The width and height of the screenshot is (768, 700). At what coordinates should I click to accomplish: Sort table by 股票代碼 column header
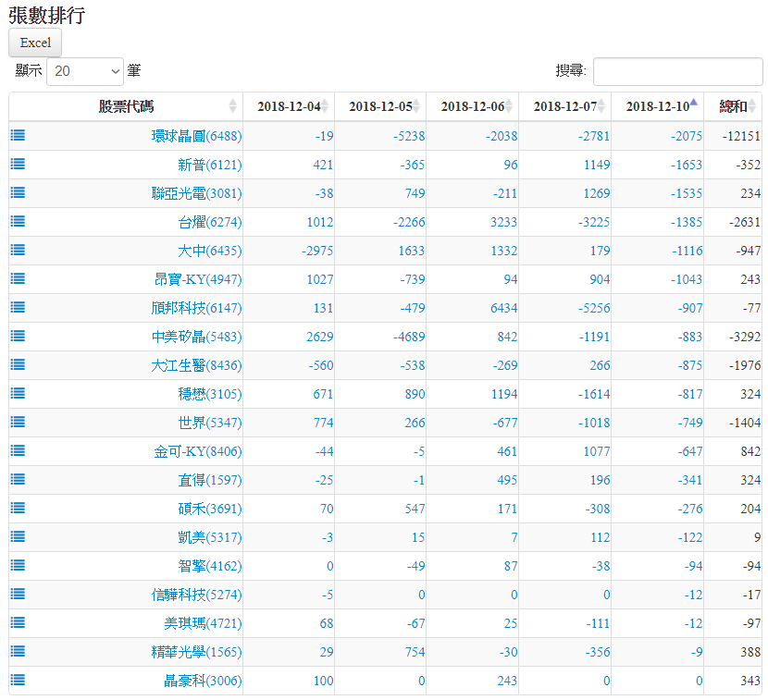click(x=126, y=106)
